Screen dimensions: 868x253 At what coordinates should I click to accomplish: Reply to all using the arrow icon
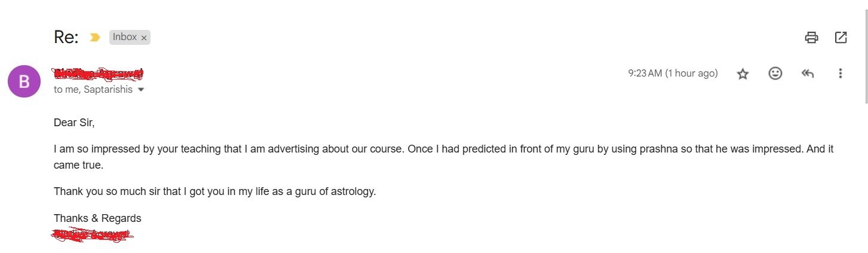[x=808, y=74]
